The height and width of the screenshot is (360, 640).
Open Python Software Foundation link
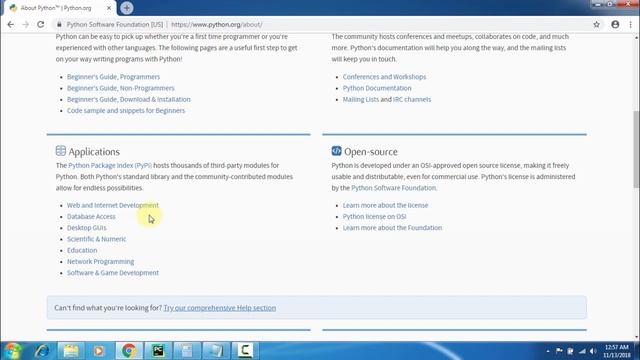[394, 188]
